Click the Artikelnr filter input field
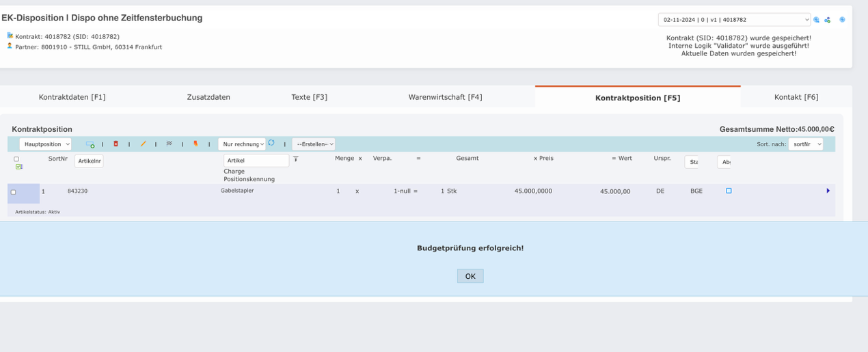The image size is (868, 352). pyautogui.click(x=89, y=161)
